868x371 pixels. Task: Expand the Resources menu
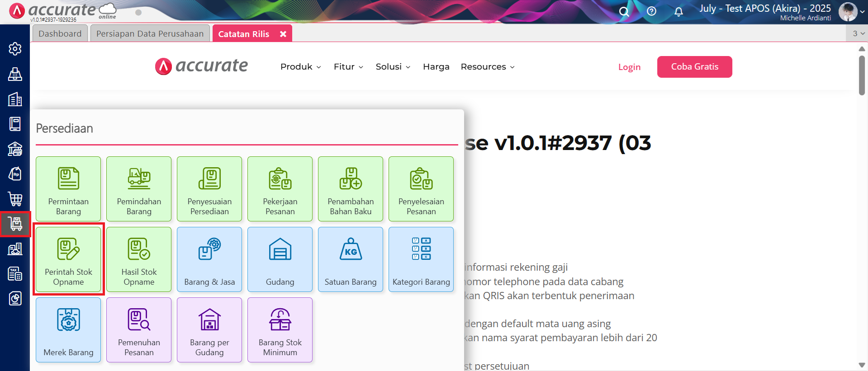(488, 67)
